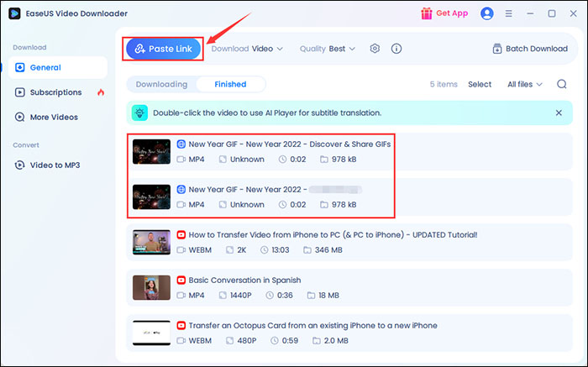The width and height of the screenshot is (588, 367).
Task: Select the Octopus Card video thumbnail
Action: (x=151, y=333)
